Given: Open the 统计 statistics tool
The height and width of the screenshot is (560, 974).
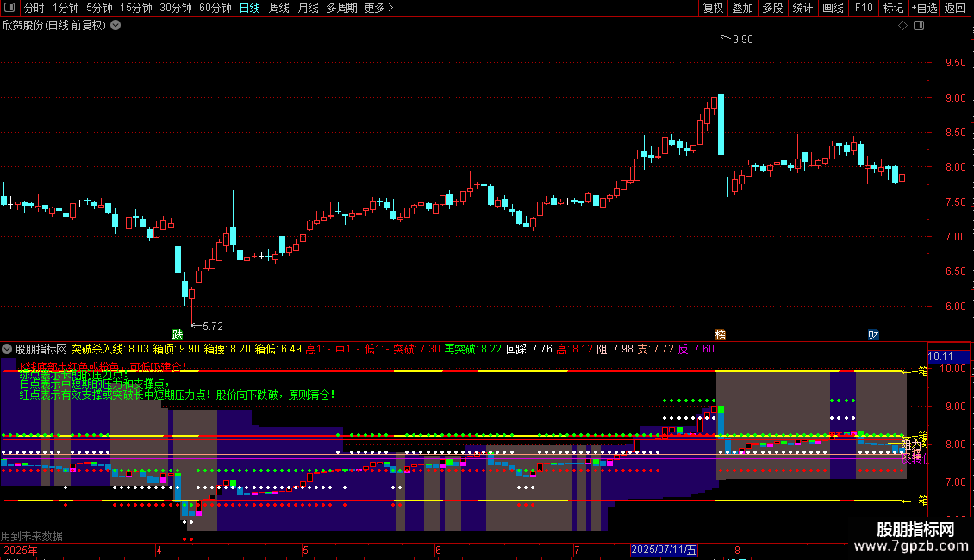Looking at the screenshot, I should 802,8.
